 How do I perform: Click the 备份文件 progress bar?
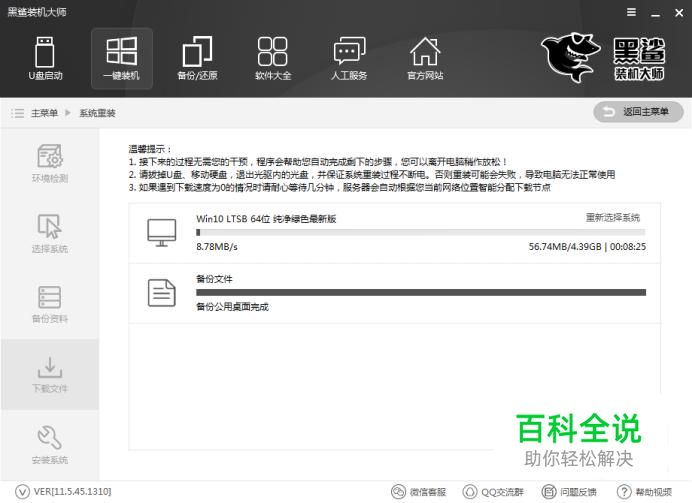point(421,293)
